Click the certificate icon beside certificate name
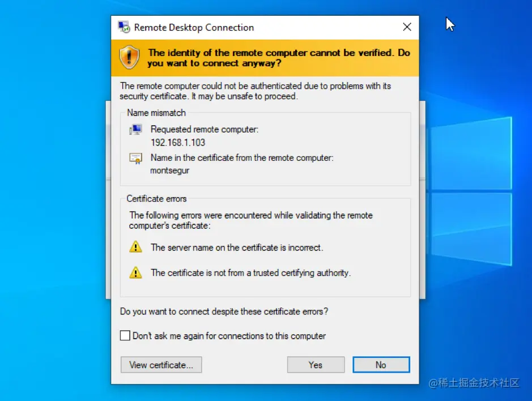 coord(135,159)
